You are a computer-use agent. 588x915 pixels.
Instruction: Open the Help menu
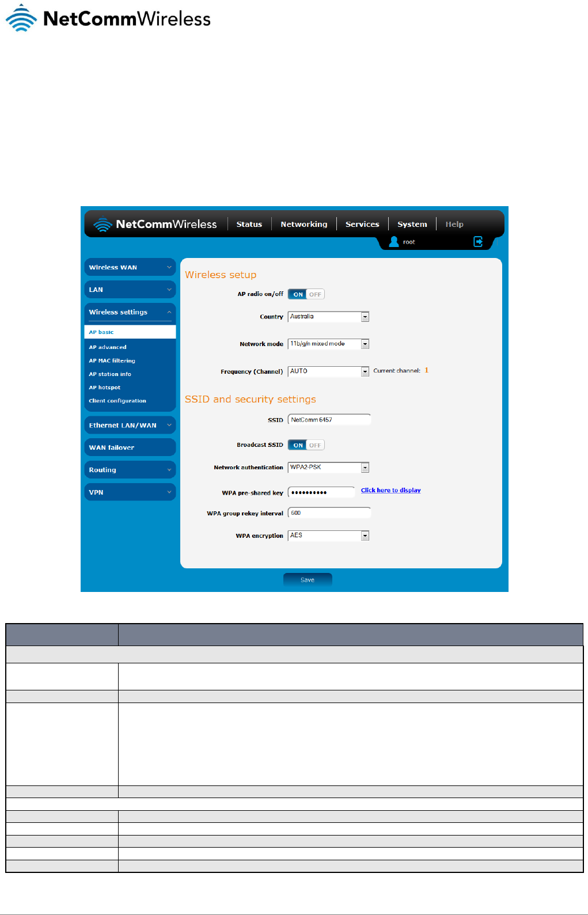point(454,224)
